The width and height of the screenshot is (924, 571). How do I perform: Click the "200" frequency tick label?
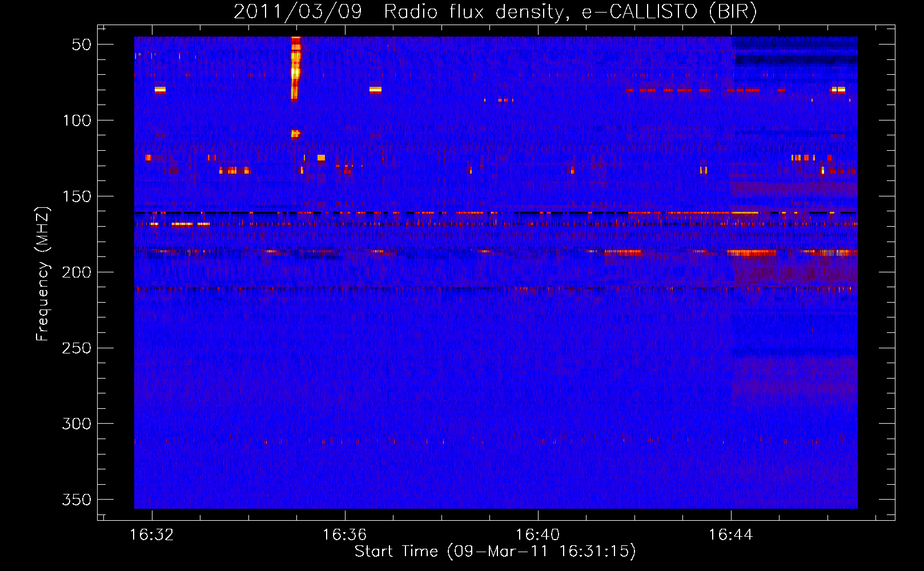77,272
